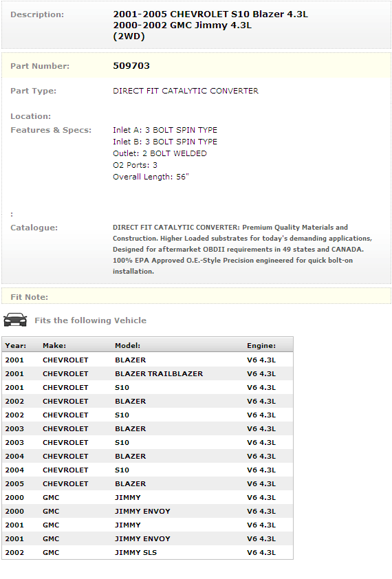Click the Overall Length 56" specification
Screen dimensions: 392x579
(x=151, y=177)
